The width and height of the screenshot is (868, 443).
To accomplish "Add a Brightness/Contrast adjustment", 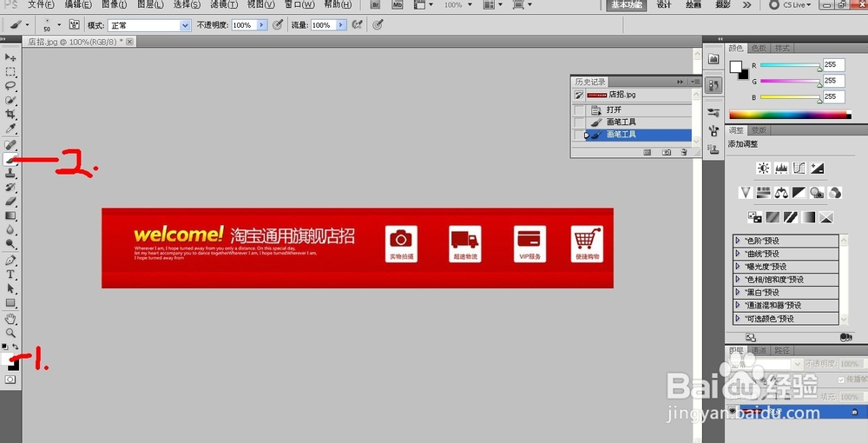I will [763, 169].
